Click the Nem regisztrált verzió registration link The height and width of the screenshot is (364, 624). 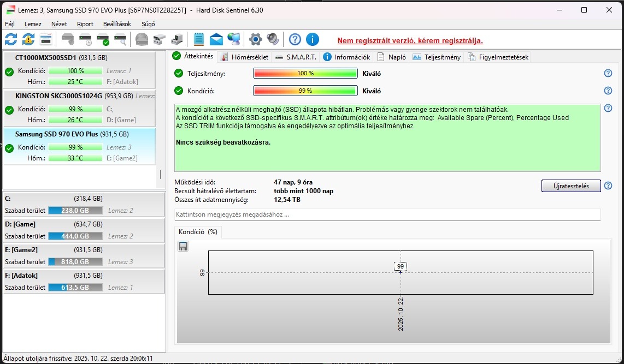pyautogui.click(x=410, y=40)
